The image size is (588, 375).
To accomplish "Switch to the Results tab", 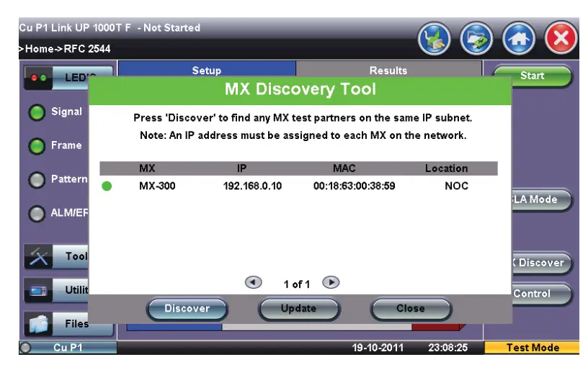I will 388,70.
